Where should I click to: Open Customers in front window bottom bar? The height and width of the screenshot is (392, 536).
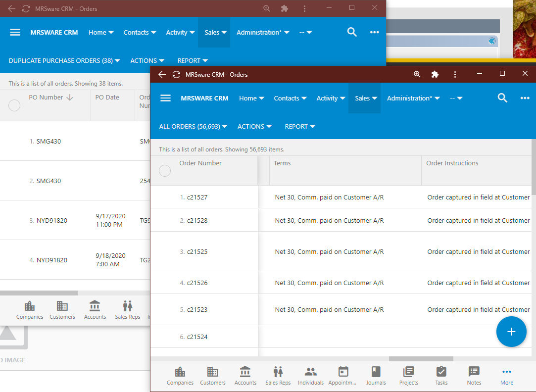click(213, 376)
